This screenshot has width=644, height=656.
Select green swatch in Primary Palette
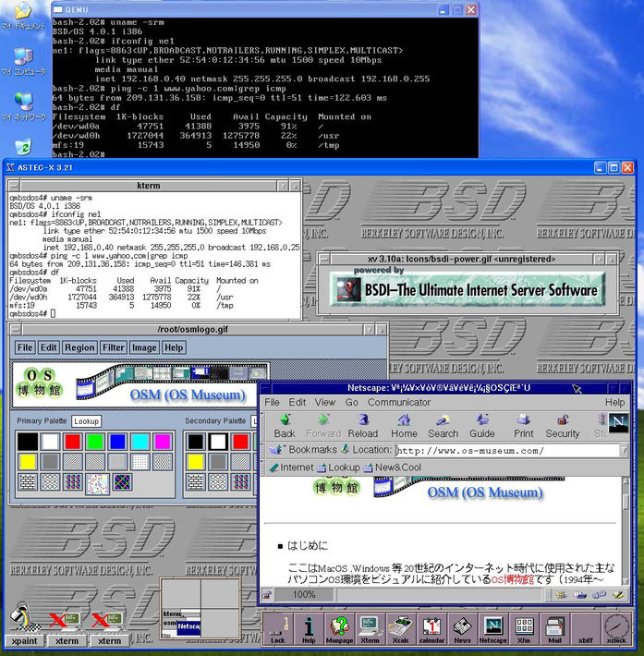tap(95, 442)
